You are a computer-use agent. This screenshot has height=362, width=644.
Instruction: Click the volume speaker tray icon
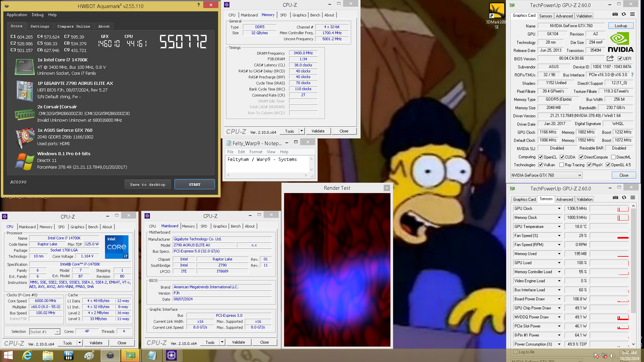click(612, 356)
